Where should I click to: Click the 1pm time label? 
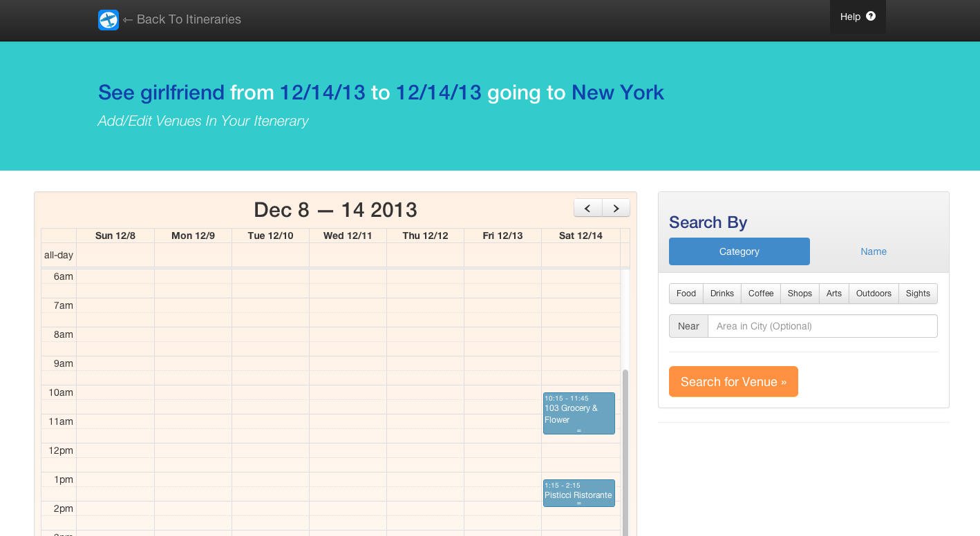(x=64, y=479)
